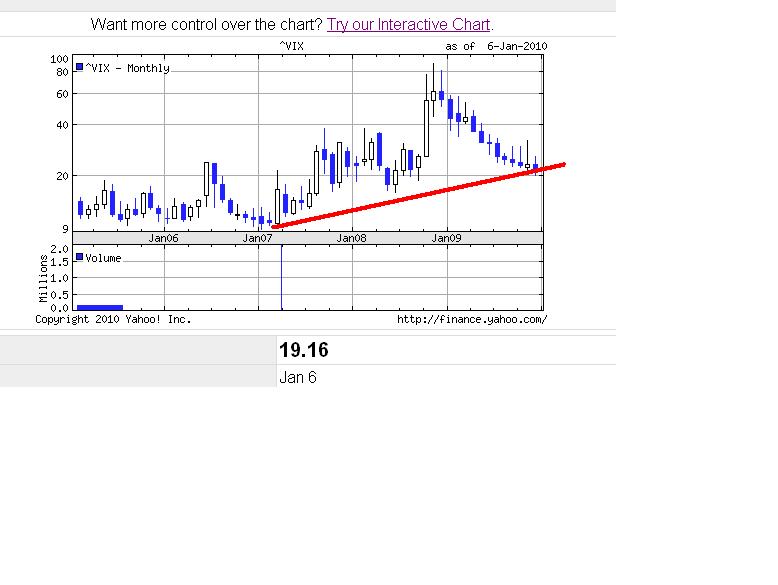Click the 'Jan09' axis label
778x585 pixels.
(x=447, y=238)
